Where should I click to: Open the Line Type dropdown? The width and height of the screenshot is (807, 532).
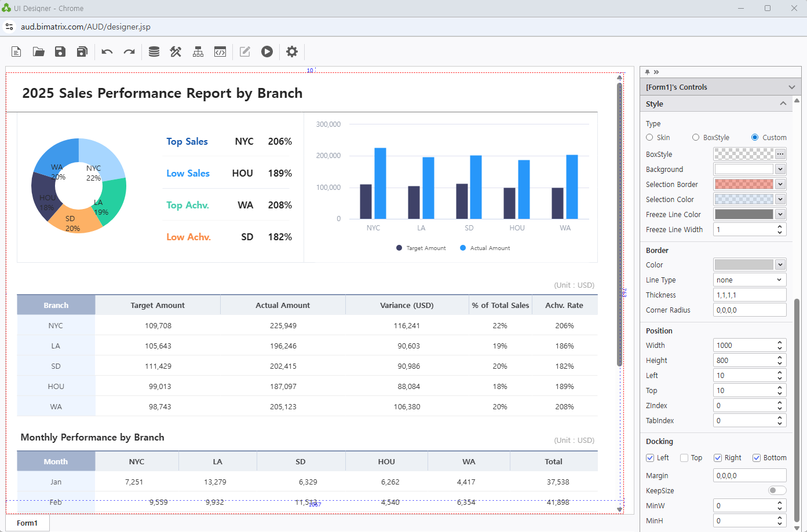click(x=749, y=280)
